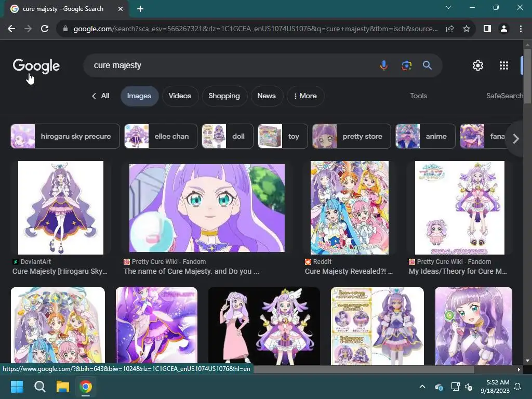The image size is (532, 399).
Task: Open Google Lens image search
Action: point(406,65)
